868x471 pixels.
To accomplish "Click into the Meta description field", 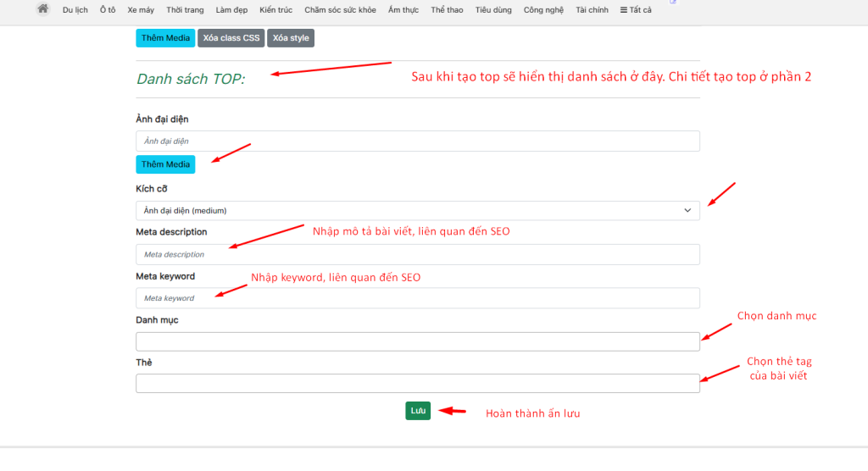I will [x=417, y=254].
